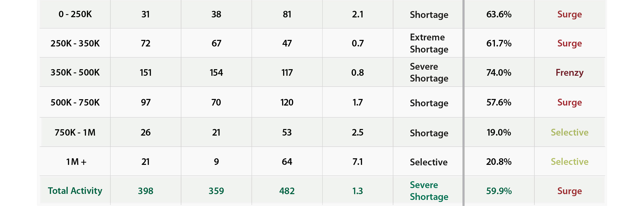Click the Total Activity row label
644x206 pixels.
click(75, 191)
